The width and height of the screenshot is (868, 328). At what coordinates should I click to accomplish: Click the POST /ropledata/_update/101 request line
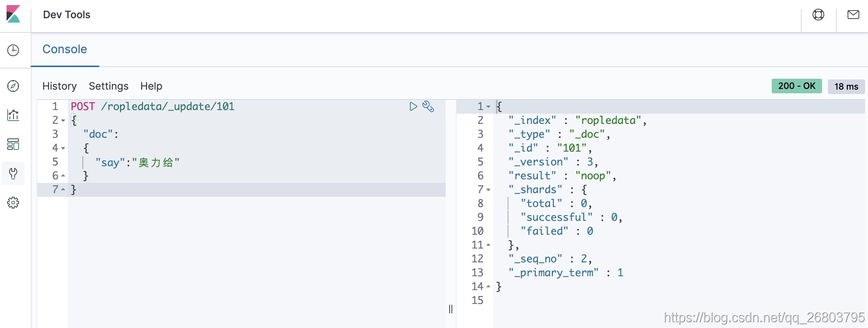tap(153, 106)
